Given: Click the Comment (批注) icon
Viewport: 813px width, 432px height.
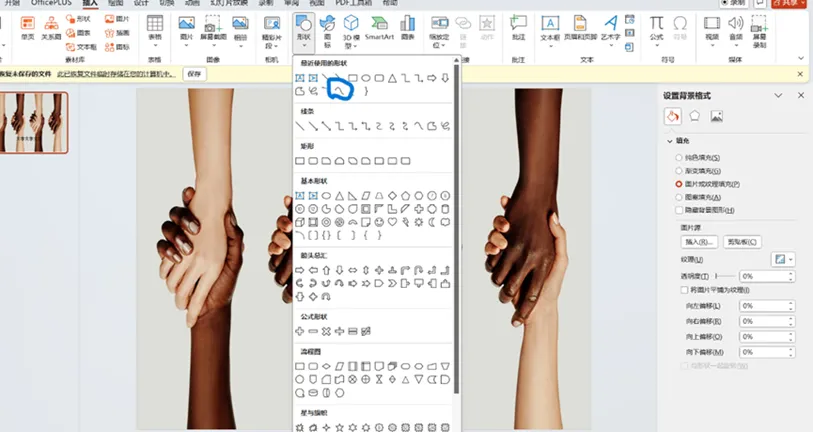Looking at the screenshot, I should tap(518, 23).
